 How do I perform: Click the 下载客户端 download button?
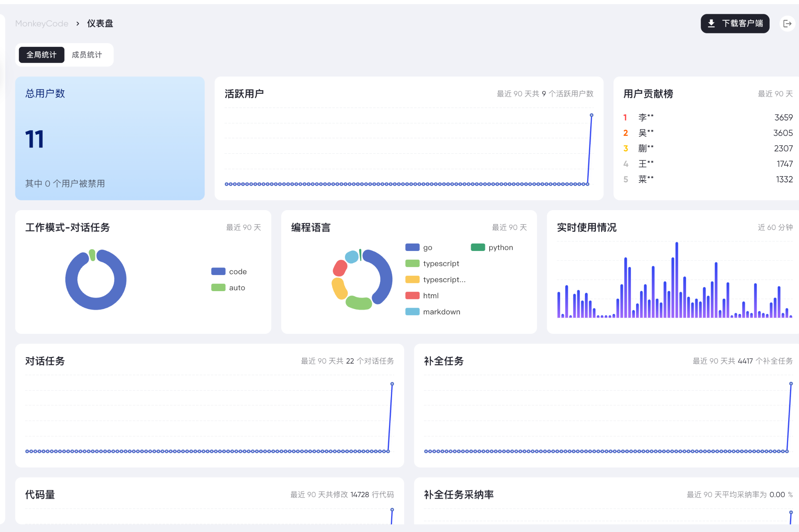coord(735,24)
